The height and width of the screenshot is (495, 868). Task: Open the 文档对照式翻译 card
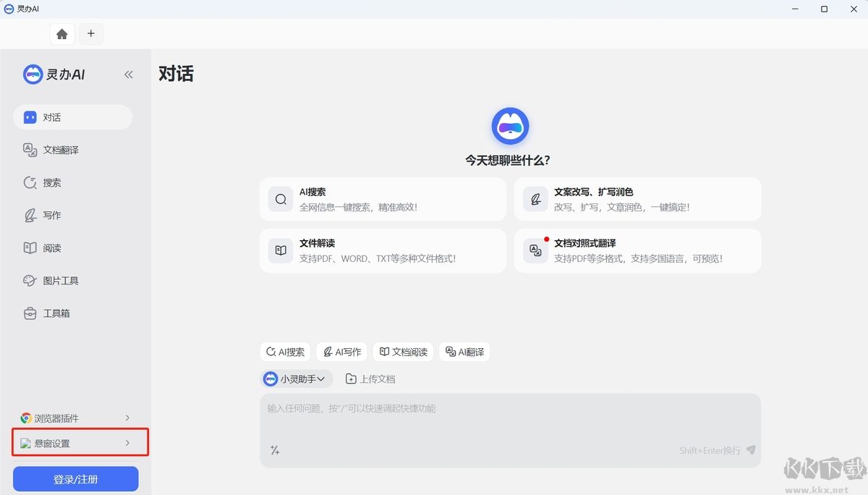(637, 250)
